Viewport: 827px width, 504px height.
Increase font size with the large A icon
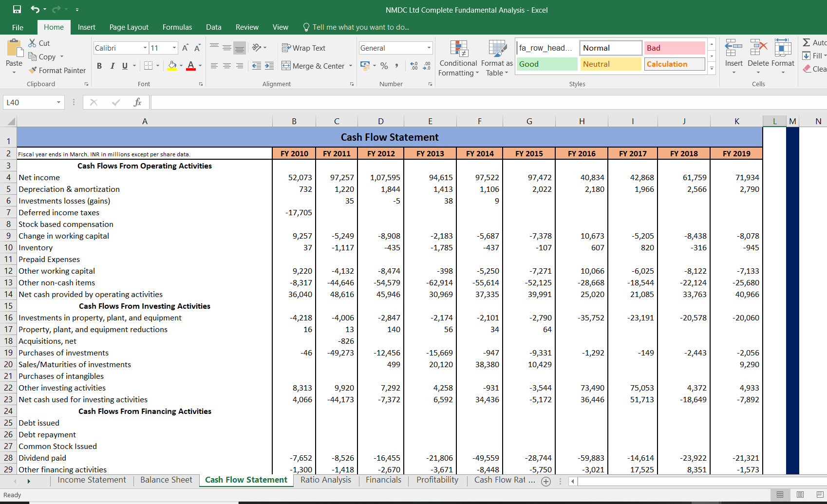point(185,48)
